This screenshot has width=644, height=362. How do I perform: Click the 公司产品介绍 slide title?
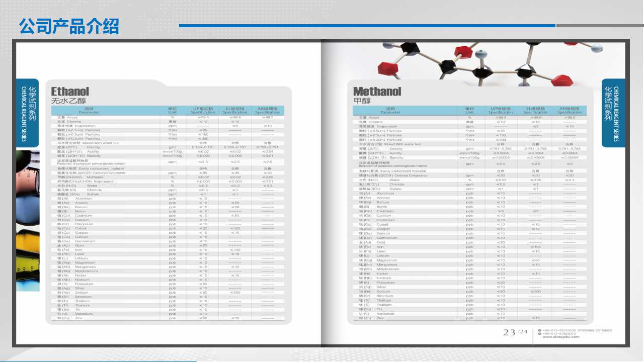pyautogui.click(x=69, y=26)
